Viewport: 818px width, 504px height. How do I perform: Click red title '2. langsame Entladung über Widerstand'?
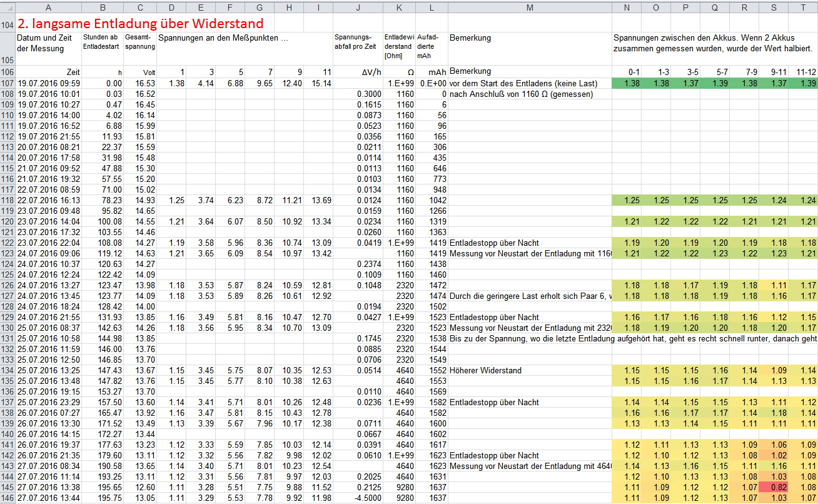tap(140, 24)
